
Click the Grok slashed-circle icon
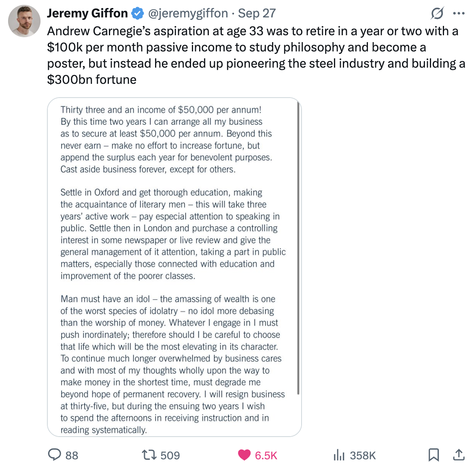[437, 13]
